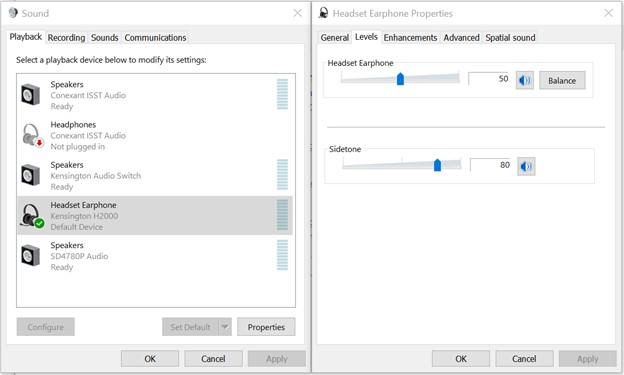Open the Sounds tab

click(x=105, y=37)
